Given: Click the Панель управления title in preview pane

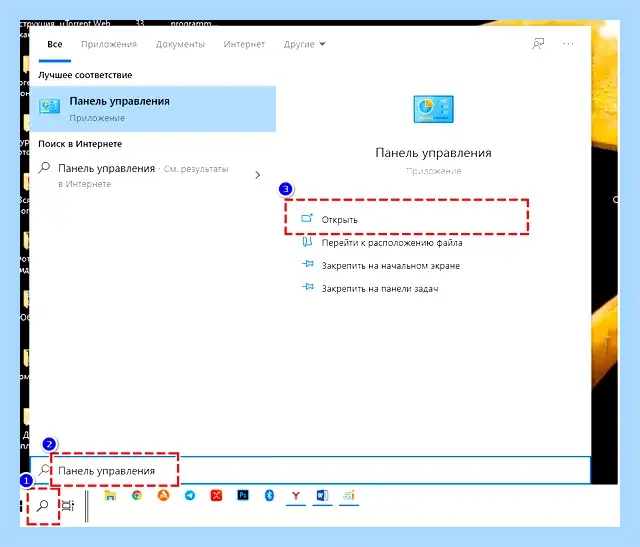Looking at the screenshot, I should [433, 153].
